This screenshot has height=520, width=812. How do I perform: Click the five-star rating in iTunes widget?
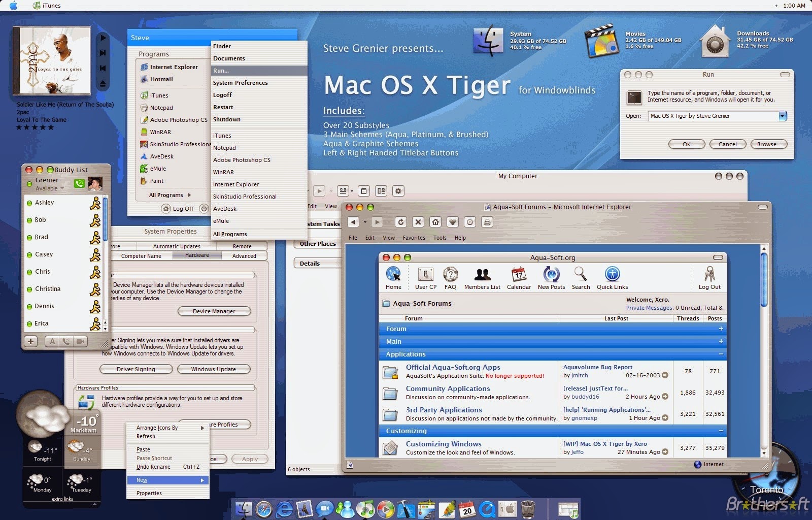tap(35, 127)
